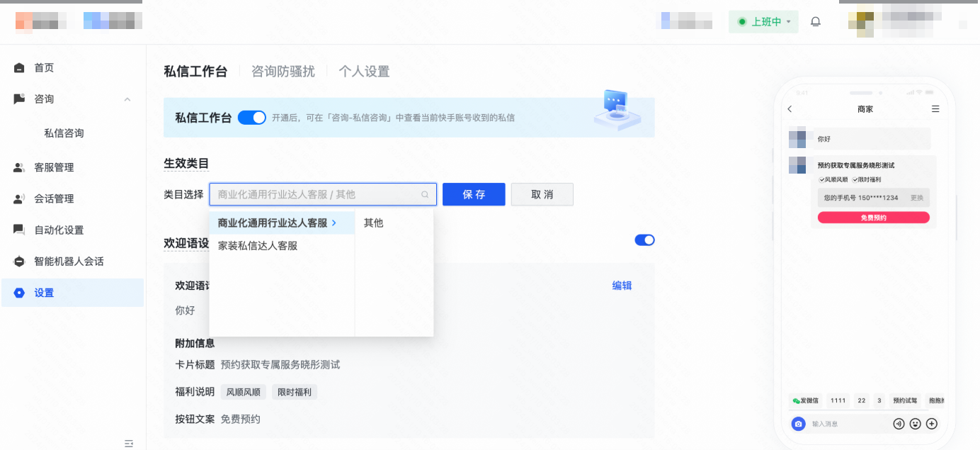Click the 自动化设置 chat settings icon
Viewport: 980px width, 450px height.
point(19,230)
